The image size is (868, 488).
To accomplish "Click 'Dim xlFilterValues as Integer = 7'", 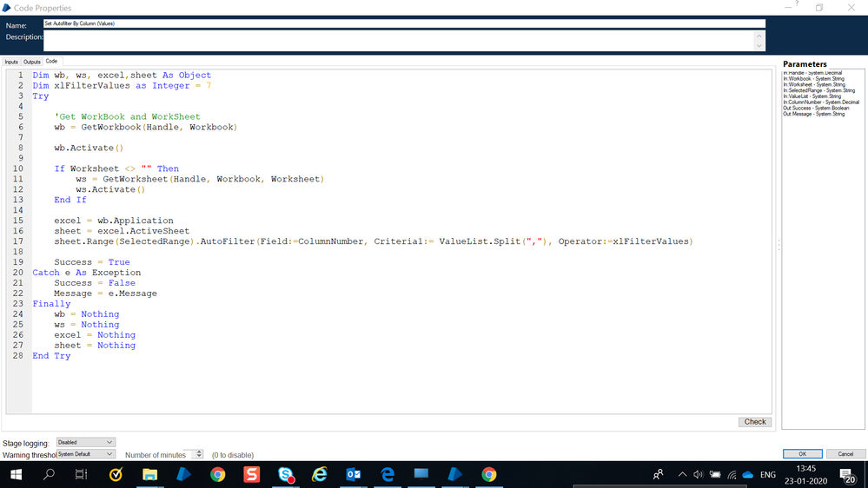I will (122, 86).
